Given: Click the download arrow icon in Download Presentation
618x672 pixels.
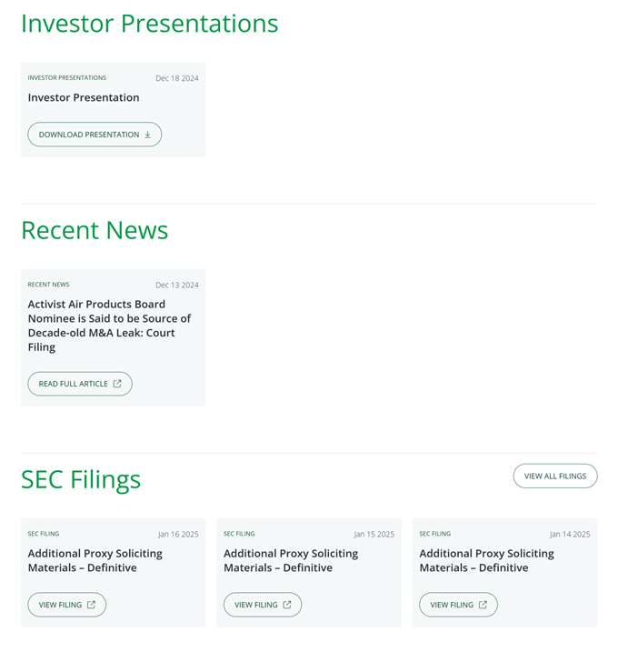Looking at the screenshot, I should coord(148,135).
